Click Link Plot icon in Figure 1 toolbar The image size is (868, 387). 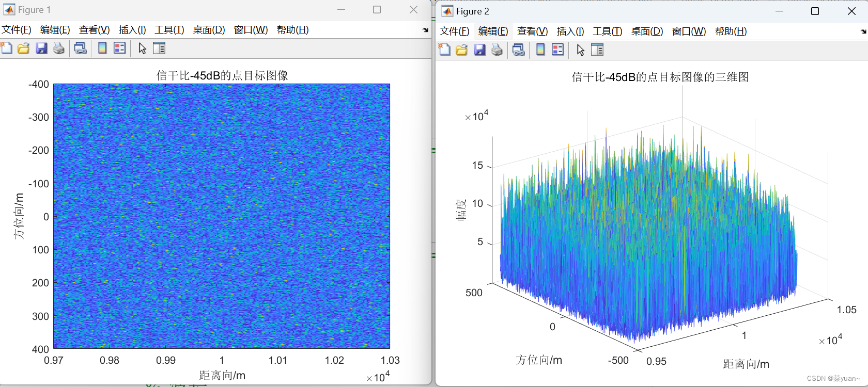point(80,49)
